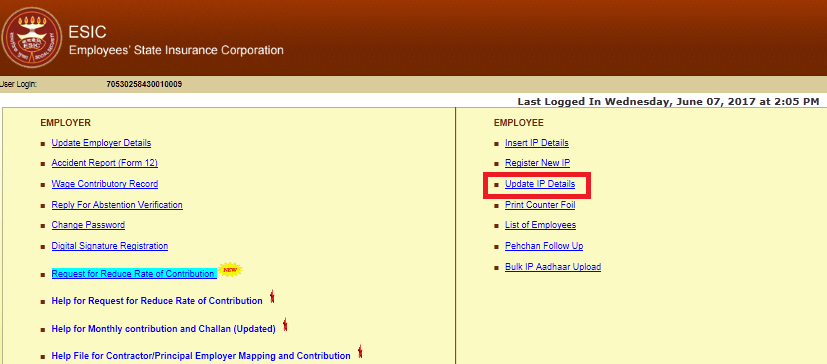Image resolution: width=827 pixels, height=364 pixels.
Task: Click the ESIC logo emblem
Action: [32, 37]
